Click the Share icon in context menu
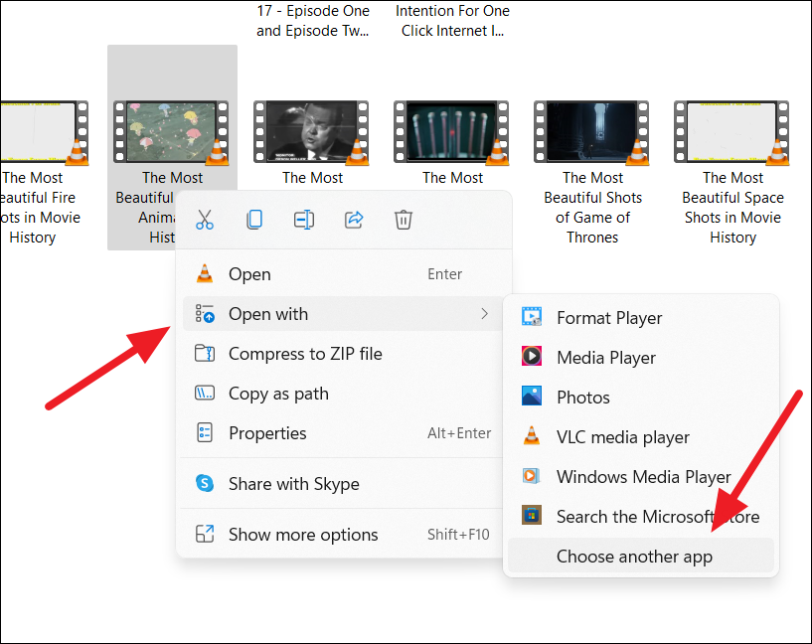This screenshot has height=644, width=812. 354,220
